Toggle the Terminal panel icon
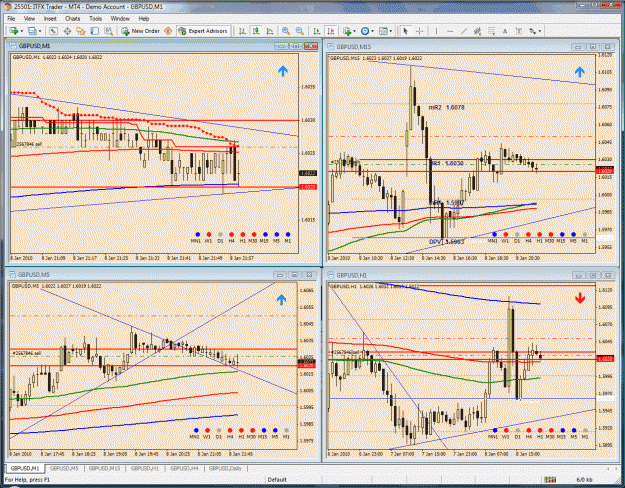 94,31
